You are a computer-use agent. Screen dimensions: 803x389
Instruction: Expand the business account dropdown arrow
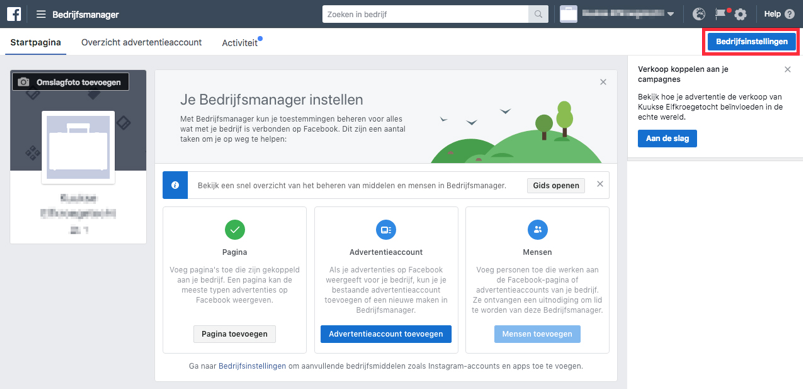click(x=670, y=14)
